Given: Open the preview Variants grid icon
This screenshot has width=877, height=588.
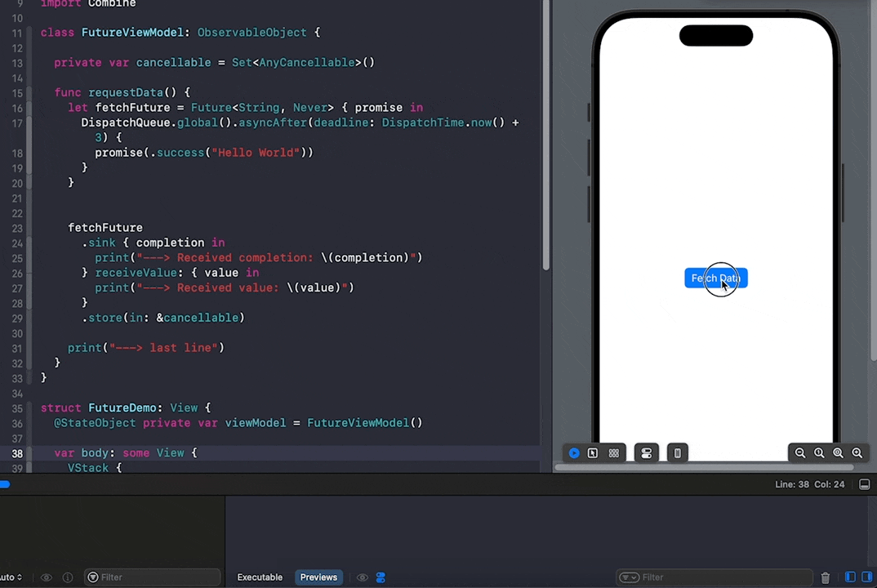Looking at the screenshot, I should point(613,453).
